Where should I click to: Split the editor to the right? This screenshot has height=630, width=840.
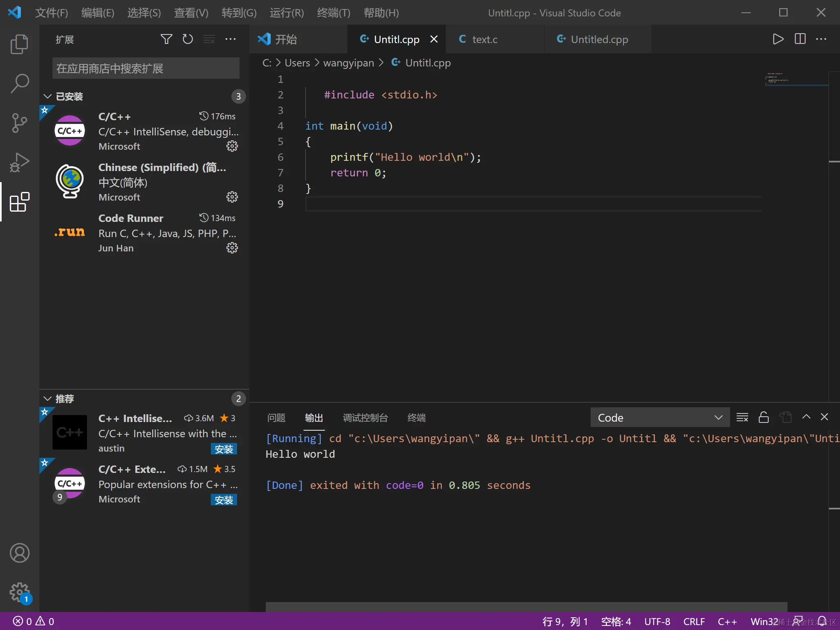tap(800, 39)
